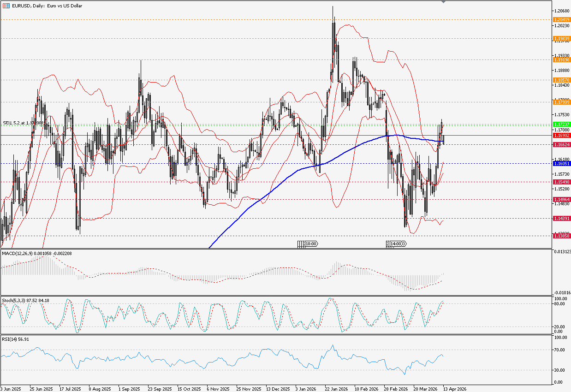Viewport: 571px width, 392px height.
Task: Click the 14:00 event marker flag
Action: pos(396,244)
